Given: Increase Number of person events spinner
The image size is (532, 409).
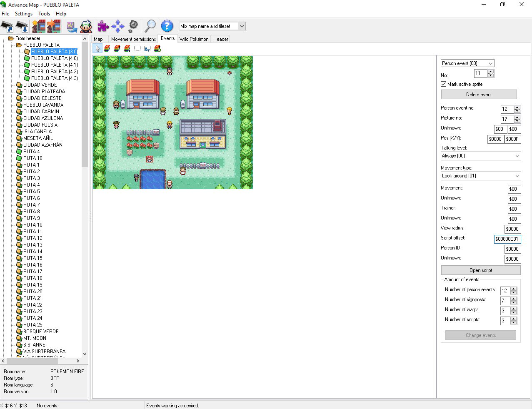Looking at the screenshot, I should point(513,289).
